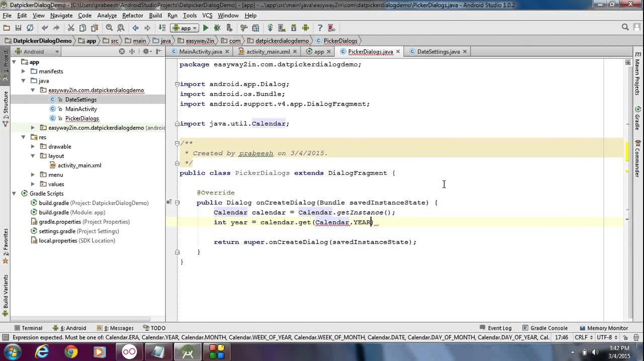Collapse the Gradle Scripts node

[x=14, y=194]
